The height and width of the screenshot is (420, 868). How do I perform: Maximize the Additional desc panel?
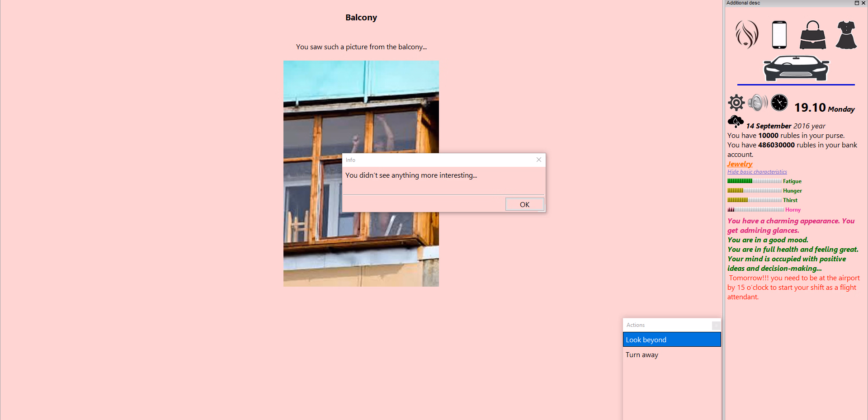pos(857,3)
